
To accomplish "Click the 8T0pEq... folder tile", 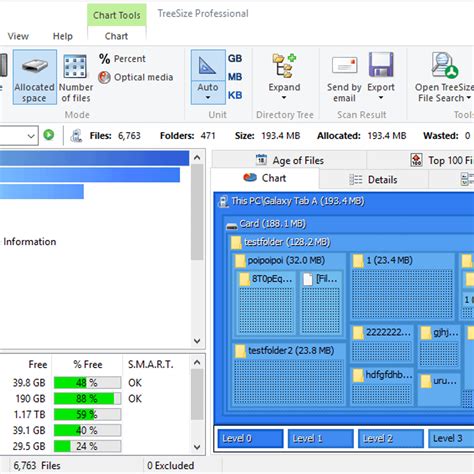I will click(x=266, y=302).
